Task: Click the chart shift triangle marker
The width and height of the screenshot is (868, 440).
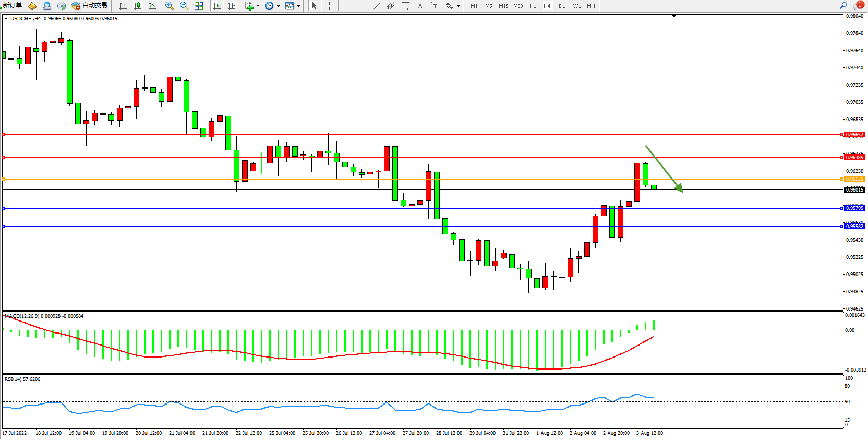Action: 674,16
